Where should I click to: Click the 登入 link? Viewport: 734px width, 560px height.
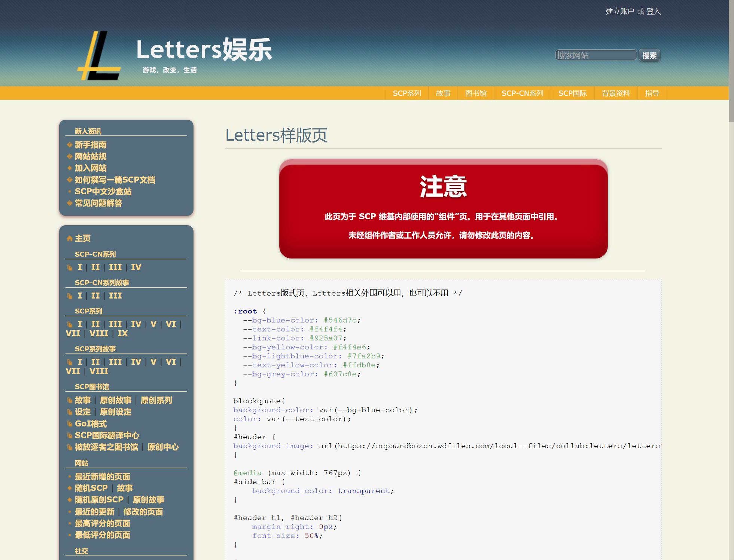click(x=653, y=12)
